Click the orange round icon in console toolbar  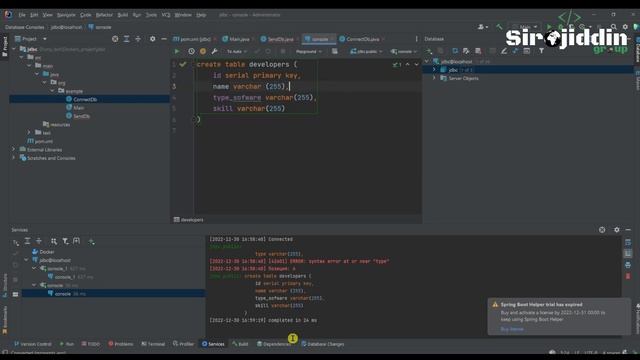[x=203, y=51]
